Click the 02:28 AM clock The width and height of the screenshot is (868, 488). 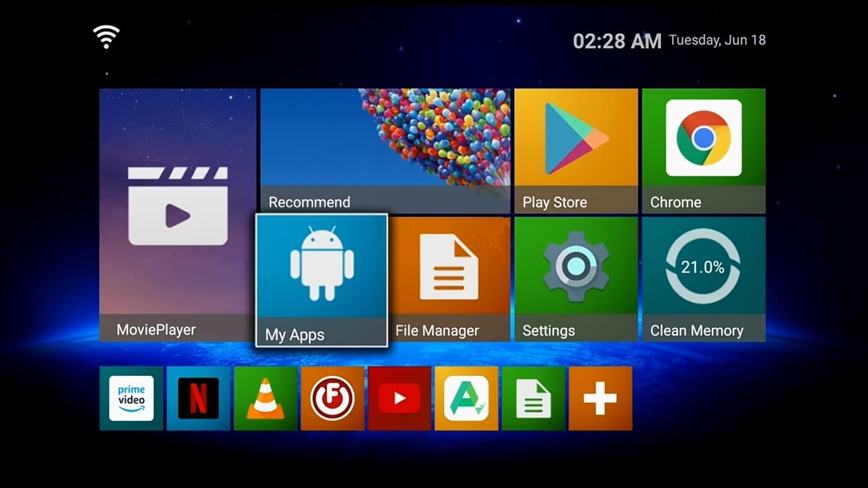pyautogui.click(x=617, y=41)
